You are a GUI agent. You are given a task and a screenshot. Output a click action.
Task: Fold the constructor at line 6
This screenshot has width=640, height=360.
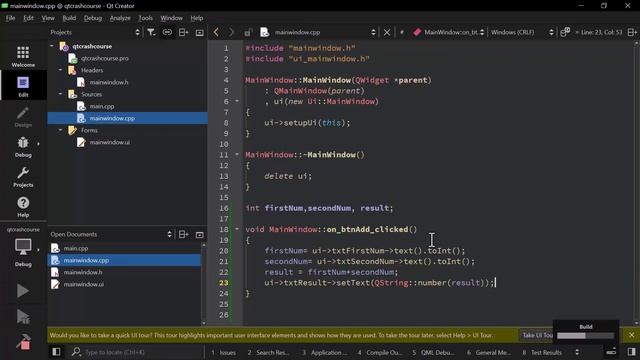[237, 101]
